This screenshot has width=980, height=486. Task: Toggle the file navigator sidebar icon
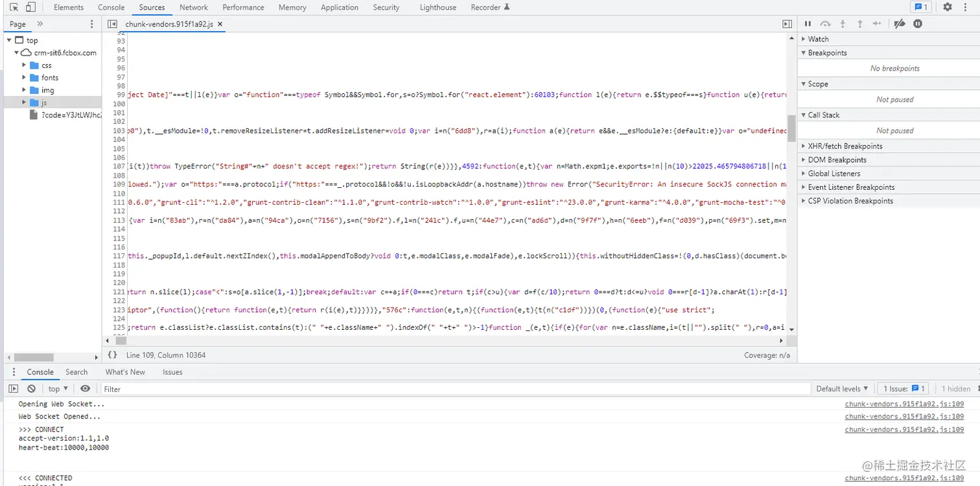tap(112, 24)
